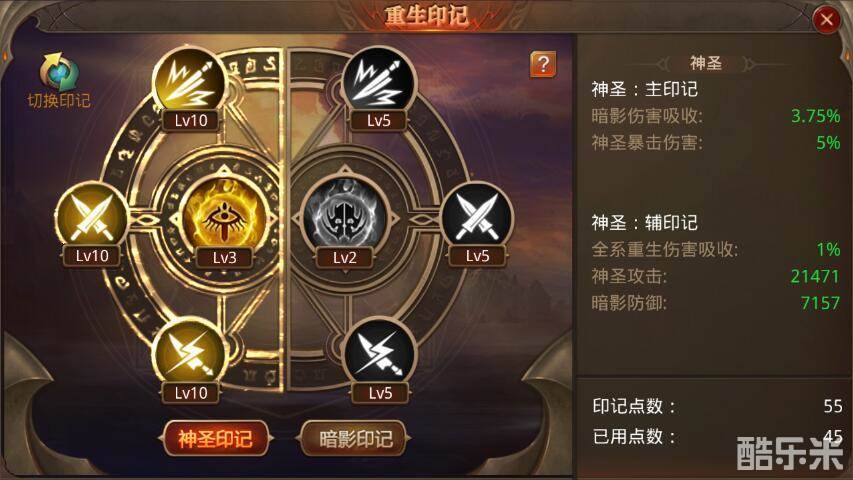Click the 切换印记 switch imprint icon
This screenshot has width=853, height=480.
coord(59,80)
